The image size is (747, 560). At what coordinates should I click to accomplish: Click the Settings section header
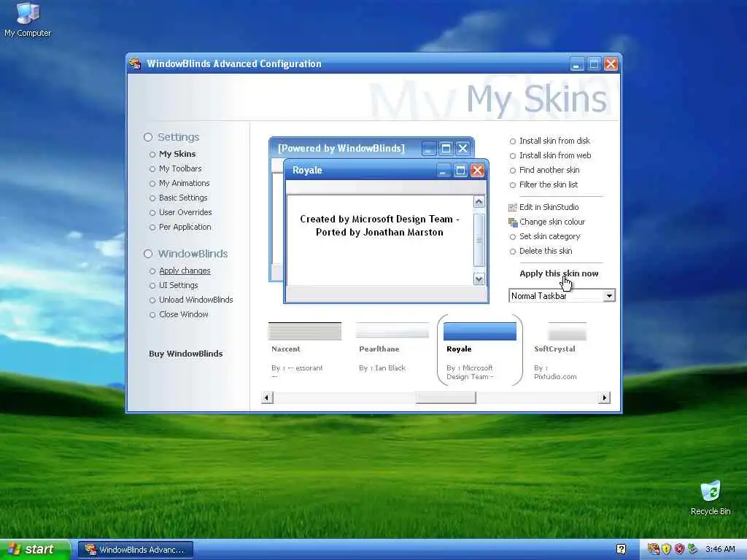point(178,137)
